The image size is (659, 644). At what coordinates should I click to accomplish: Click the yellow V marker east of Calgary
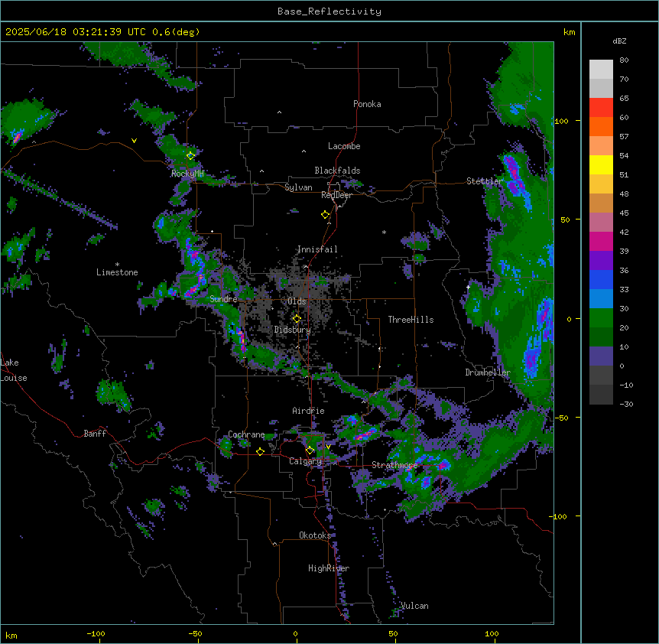click(328, 447)
